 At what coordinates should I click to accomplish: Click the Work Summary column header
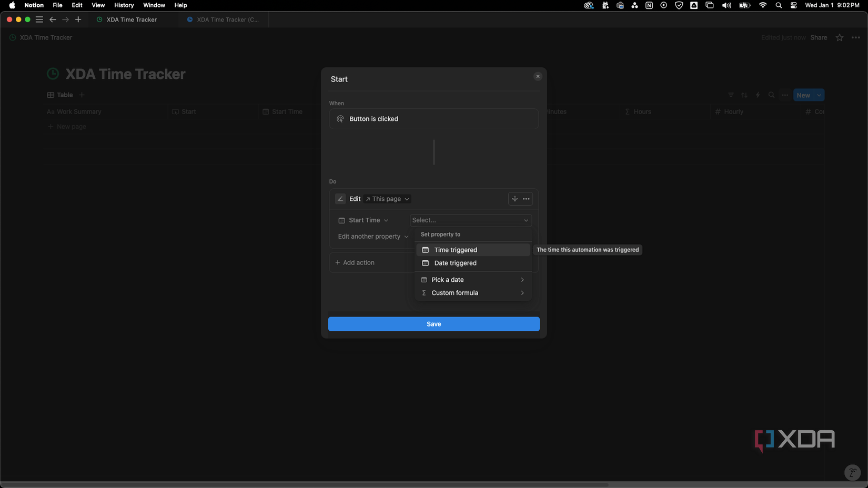point(105,111)
